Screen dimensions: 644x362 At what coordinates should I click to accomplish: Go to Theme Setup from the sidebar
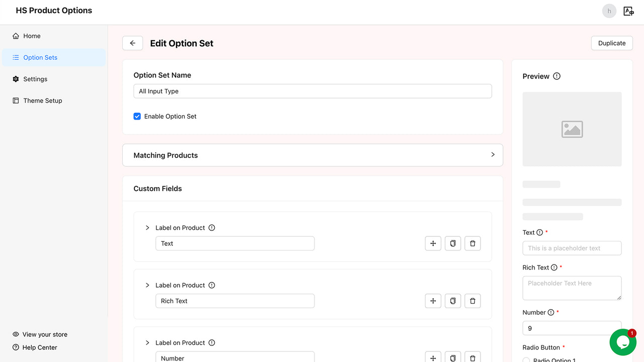pyautogui.click(x=42, y=101)
